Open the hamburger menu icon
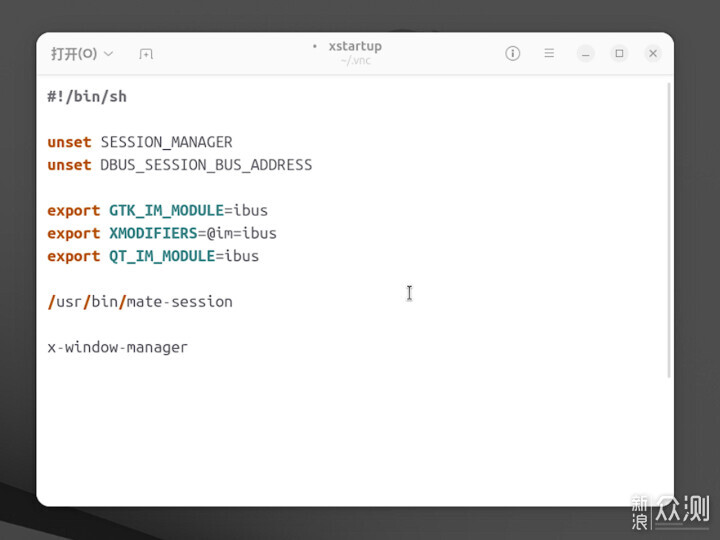 coord(549,53)
